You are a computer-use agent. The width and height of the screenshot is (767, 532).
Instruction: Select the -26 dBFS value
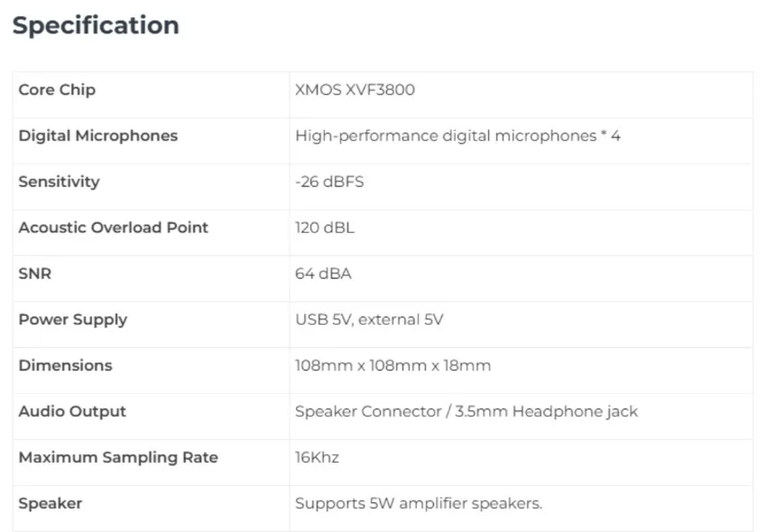pyautogui.click(x=329, y=182)
